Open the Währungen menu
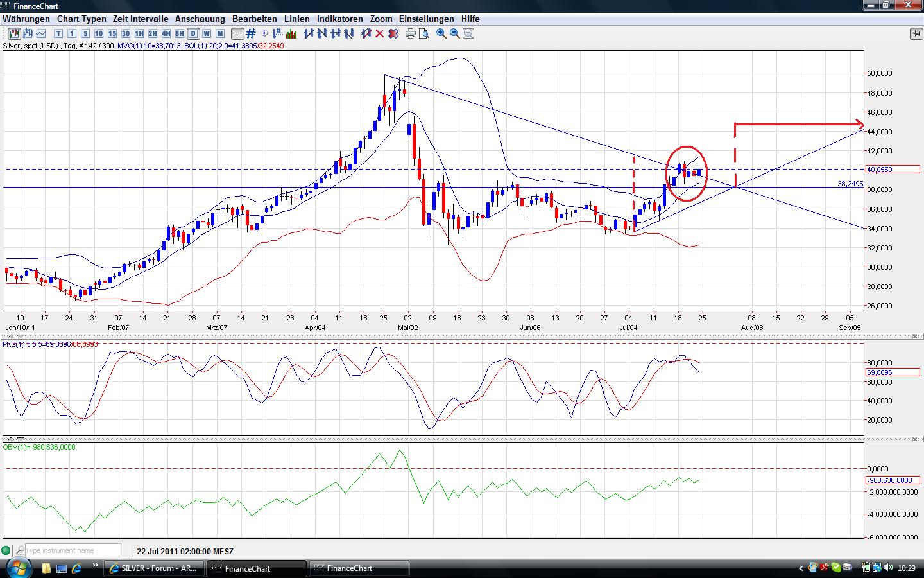924x578 pixels. click(x=26, y=19)
